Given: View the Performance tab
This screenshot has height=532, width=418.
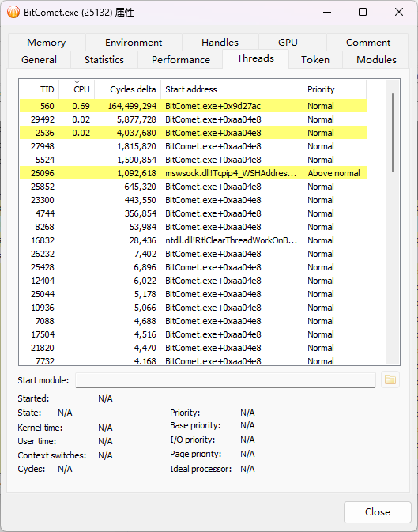Looking at the screenshot, I should pos(181,60).
